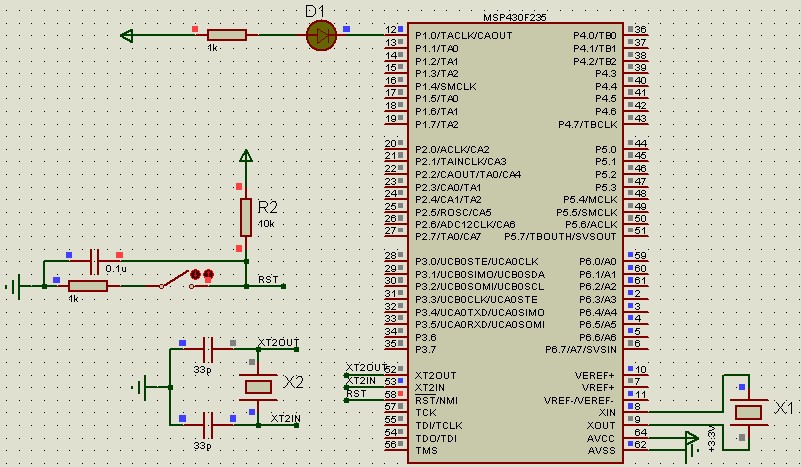Select resistor R2 body
The height and width of the screenshot is (467, 801).
point(246,217)
